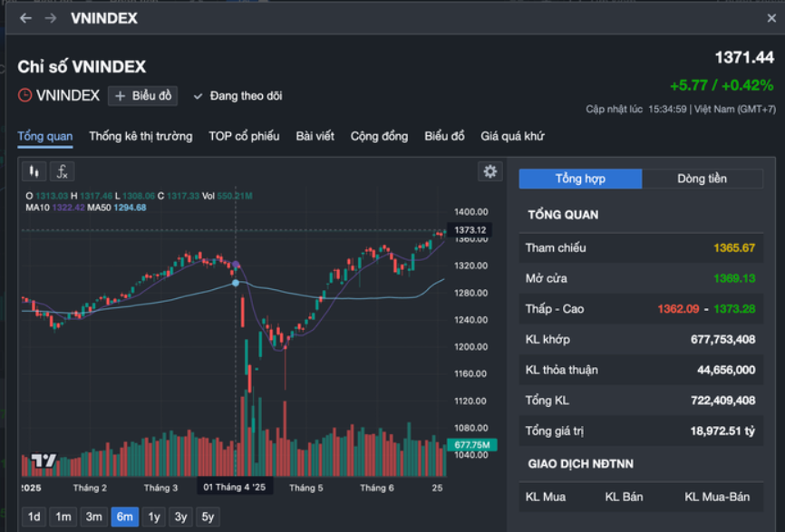Open Cộng đồng tab
The width and height of the screenshot is (785, 532).
pyautogui.click(x=379, y=136)
